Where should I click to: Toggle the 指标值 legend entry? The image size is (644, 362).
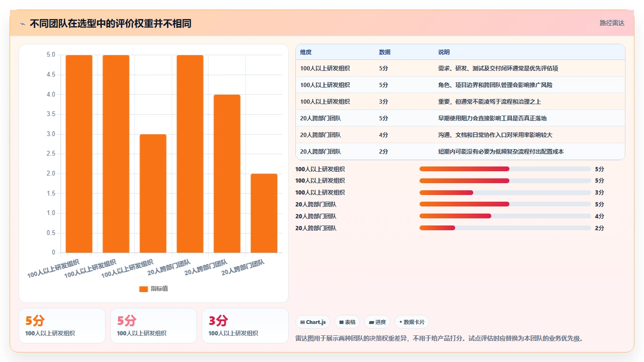(x=154, y=289)
